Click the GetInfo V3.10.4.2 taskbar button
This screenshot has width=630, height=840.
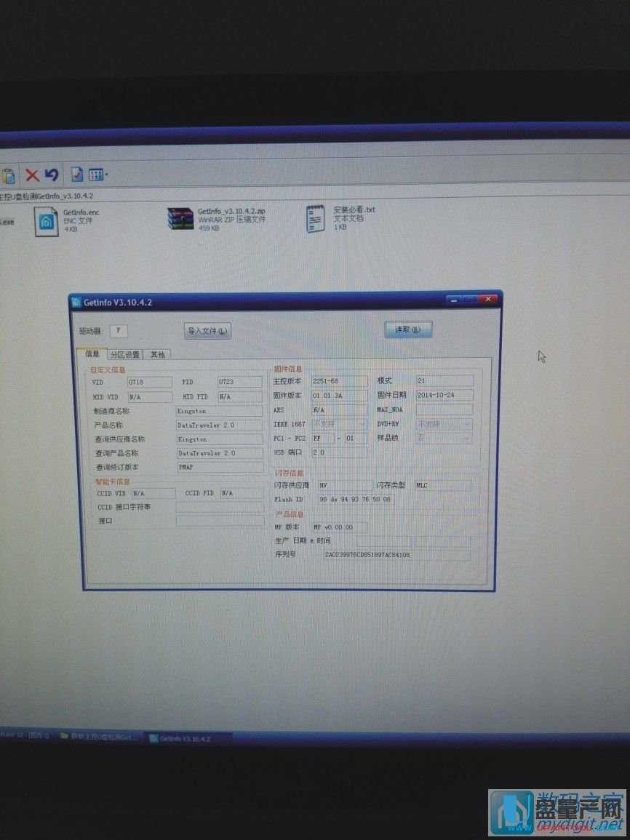[187, 738]
